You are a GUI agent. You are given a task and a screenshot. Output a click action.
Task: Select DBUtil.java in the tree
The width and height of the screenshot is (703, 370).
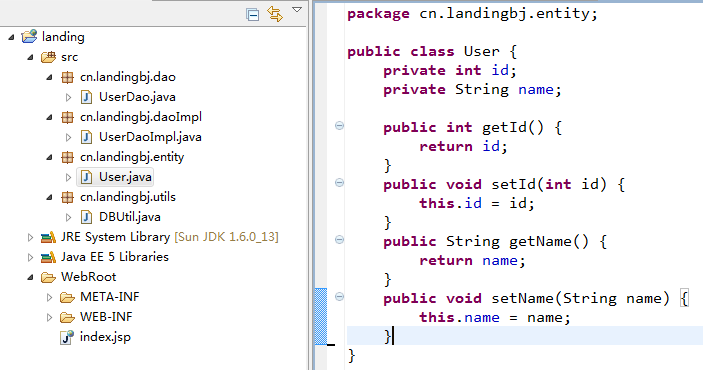130,217
